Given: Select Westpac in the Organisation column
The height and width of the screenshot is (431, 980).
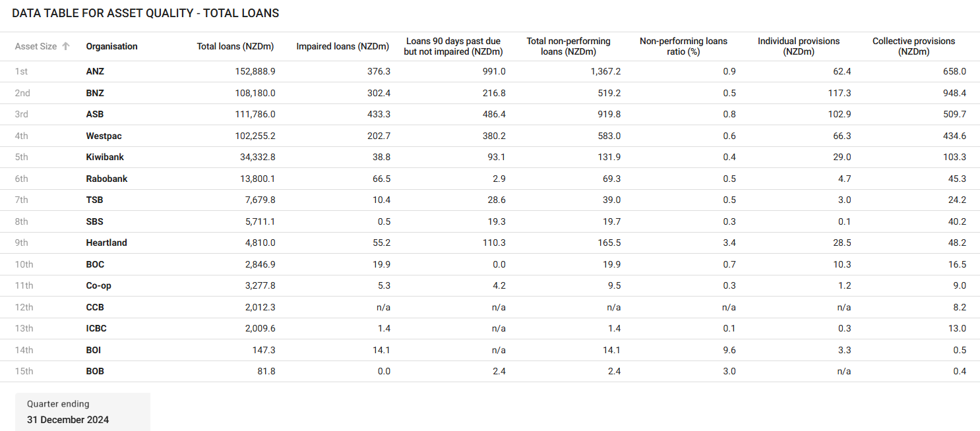Looking at the screenshot, I should click(104, 136).
